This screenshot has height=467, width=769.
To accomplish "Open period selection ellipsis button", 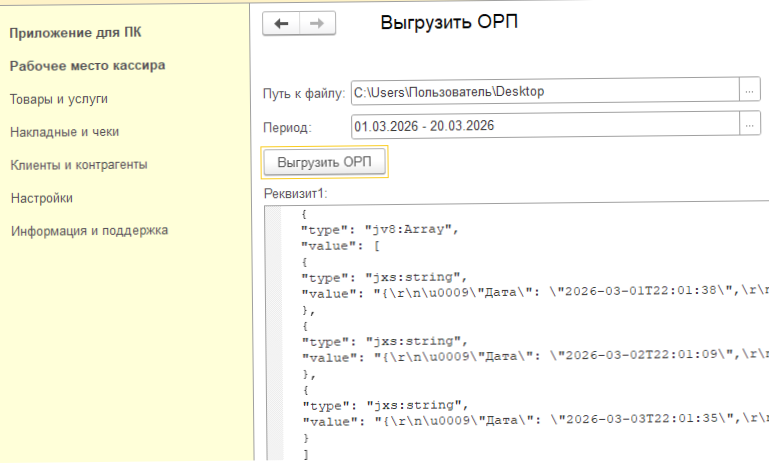I will coord(749,126).
